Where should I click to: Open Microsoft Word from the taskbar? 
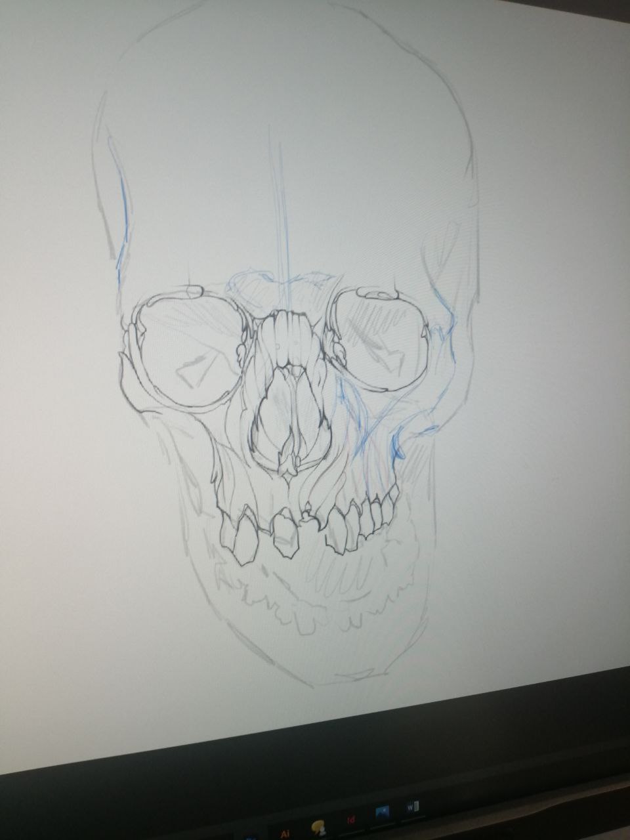coord(413,807)
